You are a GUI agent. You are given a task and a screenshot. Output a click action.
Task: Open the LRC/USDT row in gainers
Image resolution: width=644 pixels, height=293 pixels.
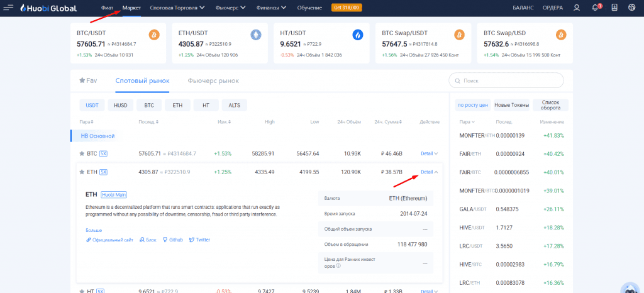pos(512,246)
